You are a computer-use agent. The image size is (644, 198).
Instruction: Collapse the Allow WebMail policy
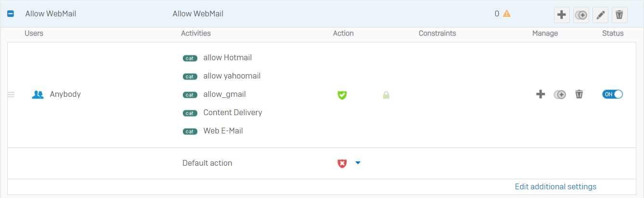tap(10, 14)
